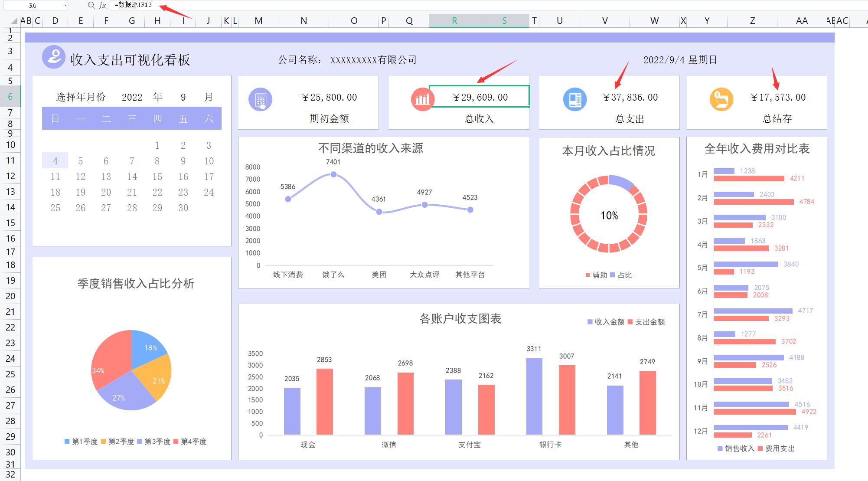Image resolution: width=868 pixels, height=481 pixels.
Task: Select date 30 on the calendar
Action: (183, 208)
